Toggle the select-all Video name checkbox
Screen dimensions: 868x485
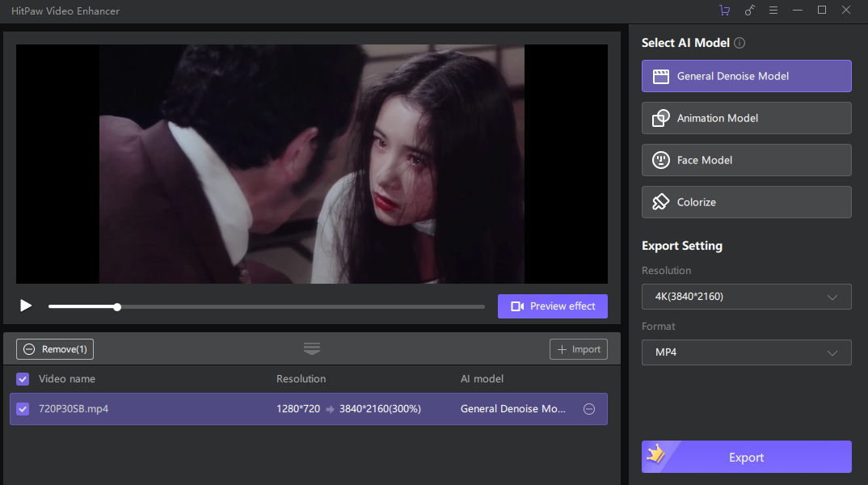tap(23, 379)
